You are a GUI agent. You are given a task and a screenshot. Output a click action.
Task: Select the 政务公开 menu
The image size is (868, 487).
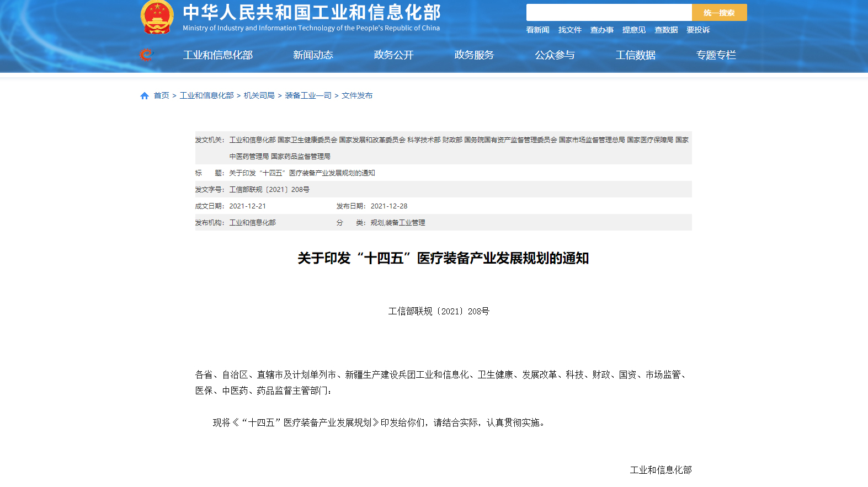point(393,55)
